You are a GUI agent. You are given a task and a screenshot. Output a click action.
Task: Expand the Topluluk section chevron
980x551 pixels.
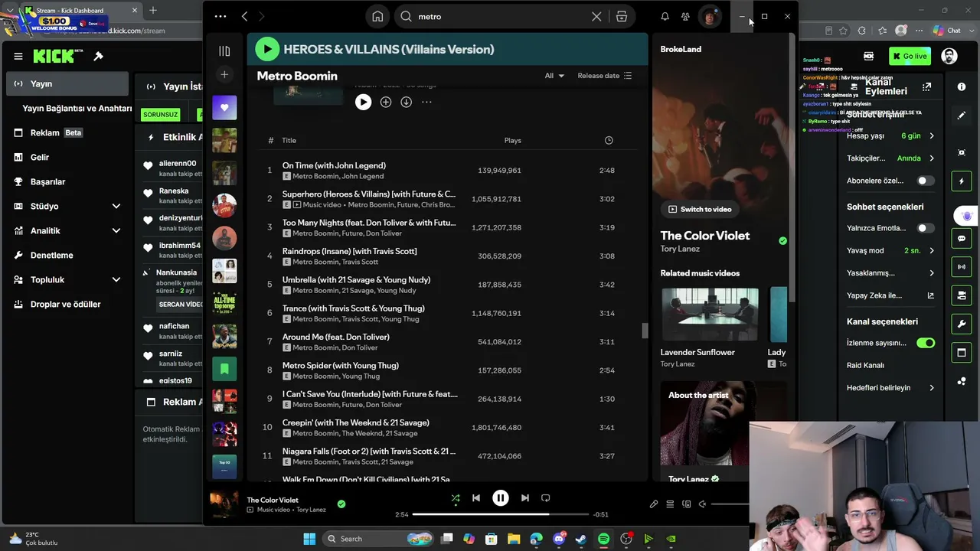coord(116,279)
